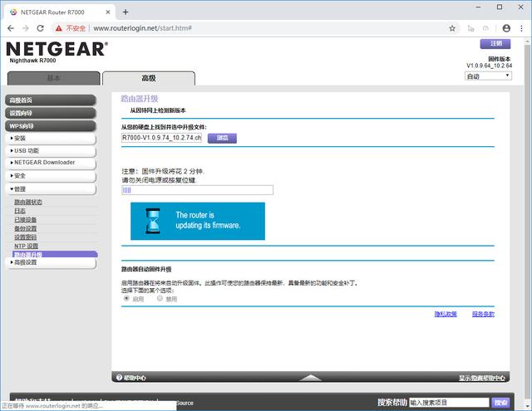Open the 日志 link

click(x=20, y=211)
